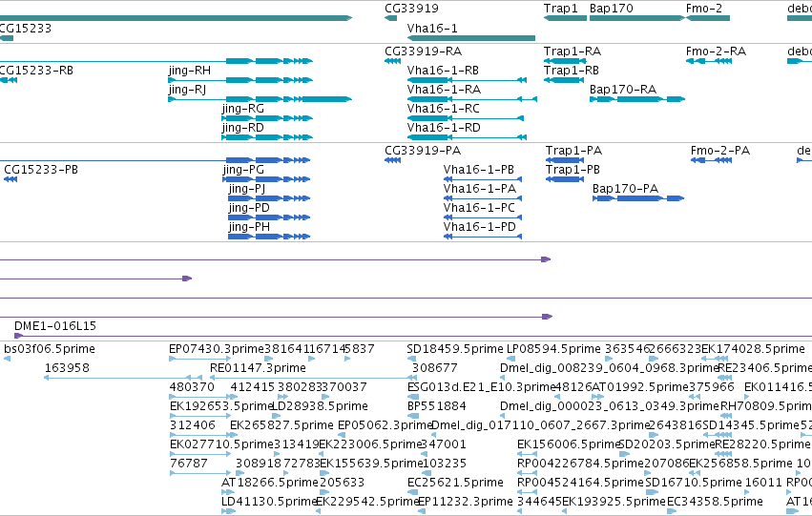The width and height of the screenshot is (812, 516).
Task: Select protein Bap170-PA
Action: click(x=638, y=198)
